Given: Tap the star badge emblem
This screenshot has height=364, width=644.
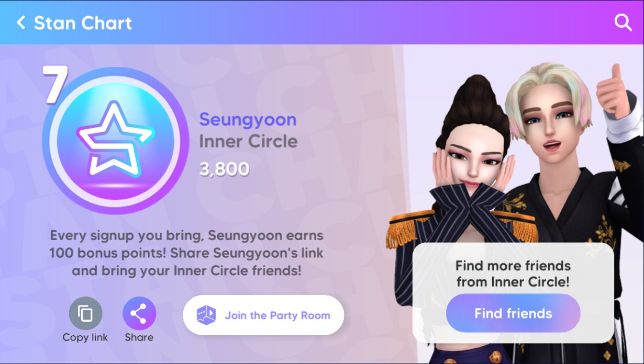Looking at the screenshot, I should point(115,141).
